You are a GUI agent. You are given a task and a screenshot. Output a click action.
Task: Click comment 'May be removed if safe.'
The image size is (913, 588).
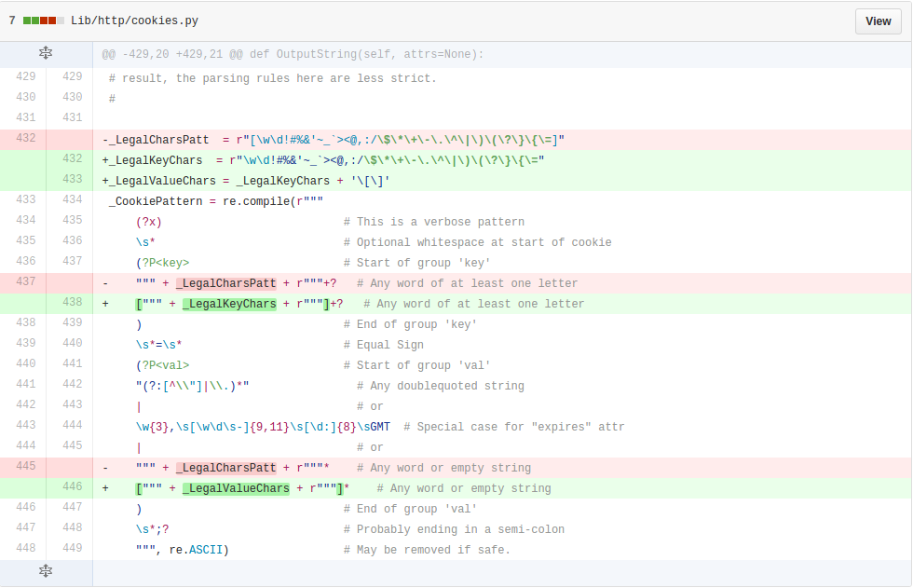coord(427,550)
